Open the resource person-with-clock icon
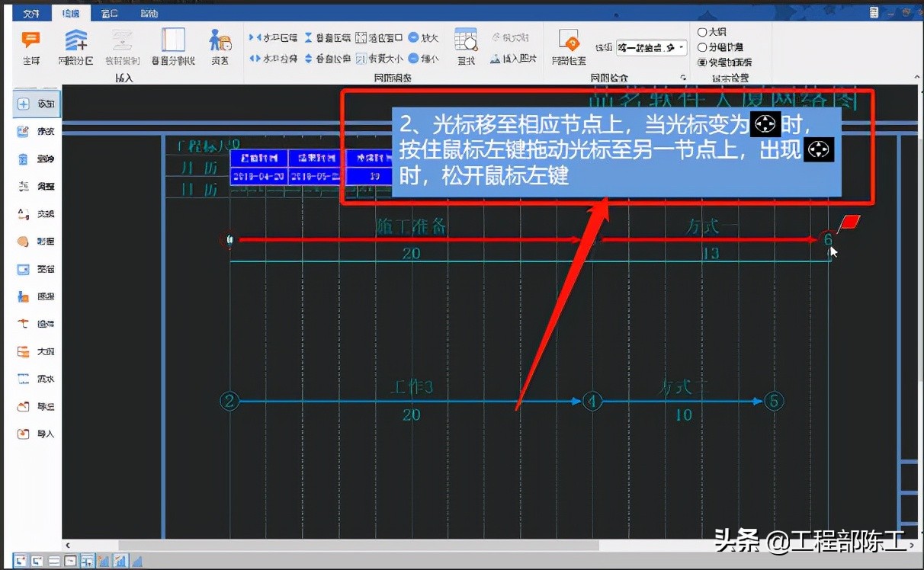The image size is (924, 570). click(x=220, y=40)
